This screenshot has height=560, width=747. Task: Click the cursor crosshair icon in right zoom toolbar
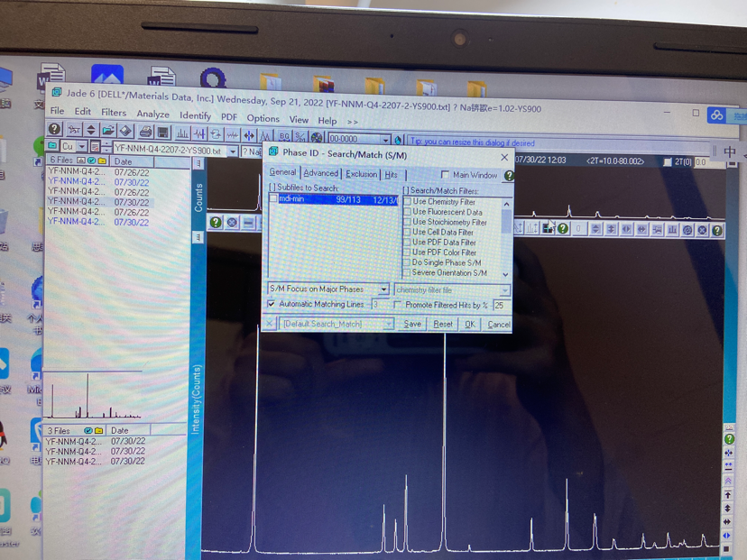tap(547, 228)
